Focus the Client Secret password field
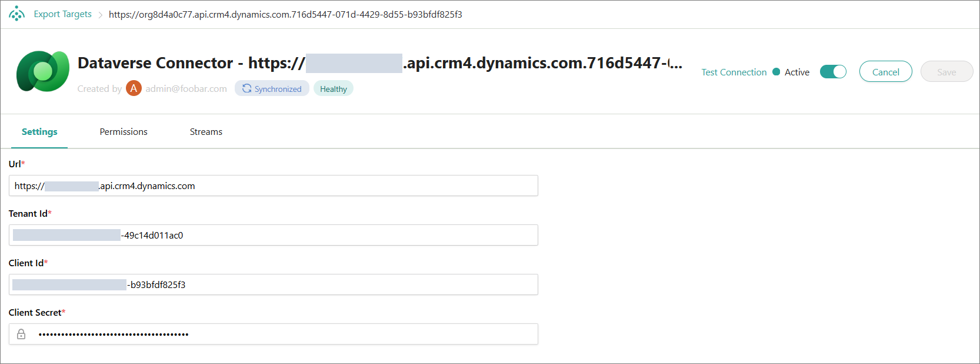The image size is (980, 364). [274, 334]
